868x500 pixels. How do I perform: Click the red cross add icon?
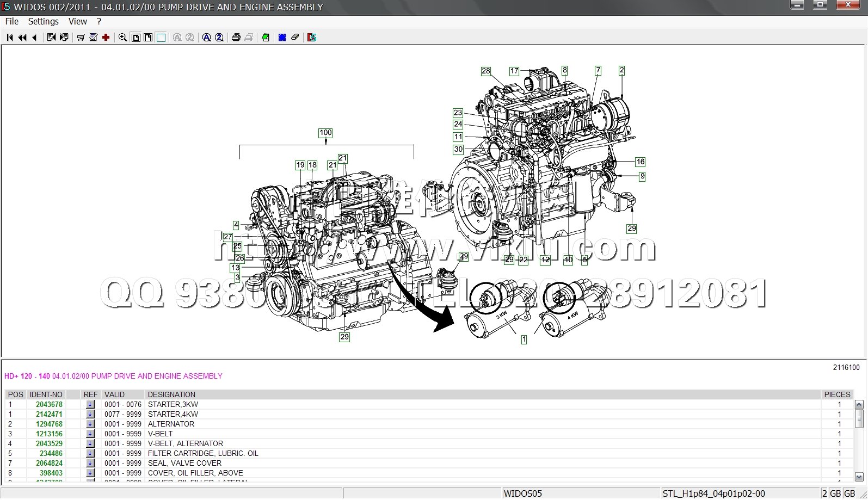(x=106, y=38)
